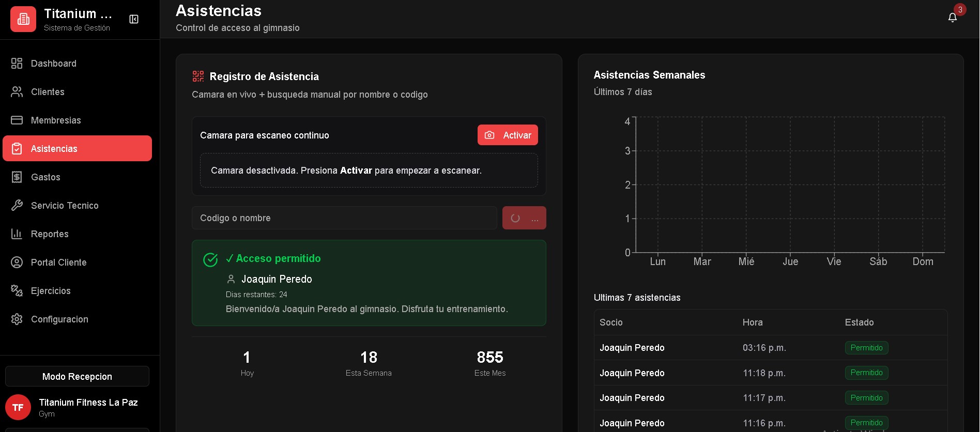Image resolution: width=980 pixels, height=432 pixels.
Task: Go to Ejercicios section
Action: click(x=51, y=291)
